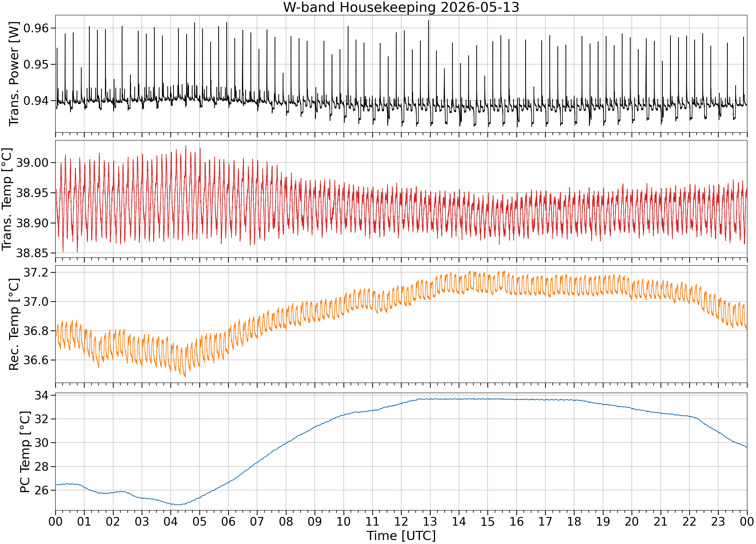The image size is (756, 544).
Task: Click the Trans. Power [W] axis label
Action: 14,74
